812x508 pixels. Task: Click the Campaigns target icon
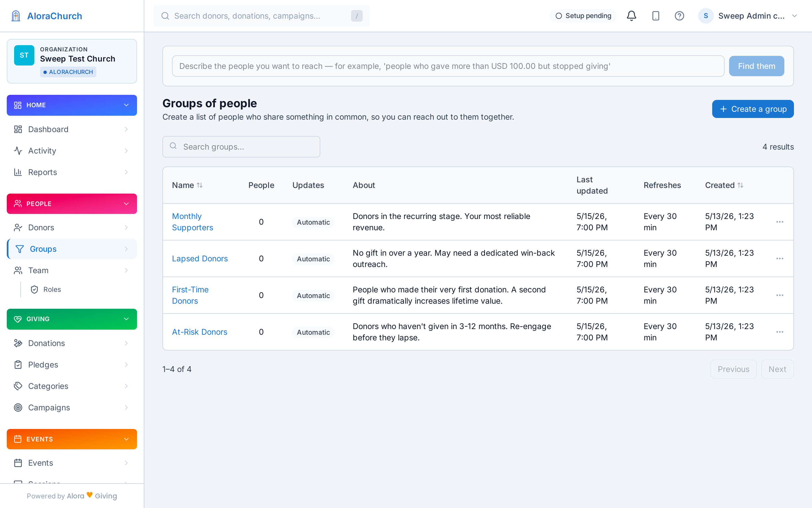pos(18,408)
